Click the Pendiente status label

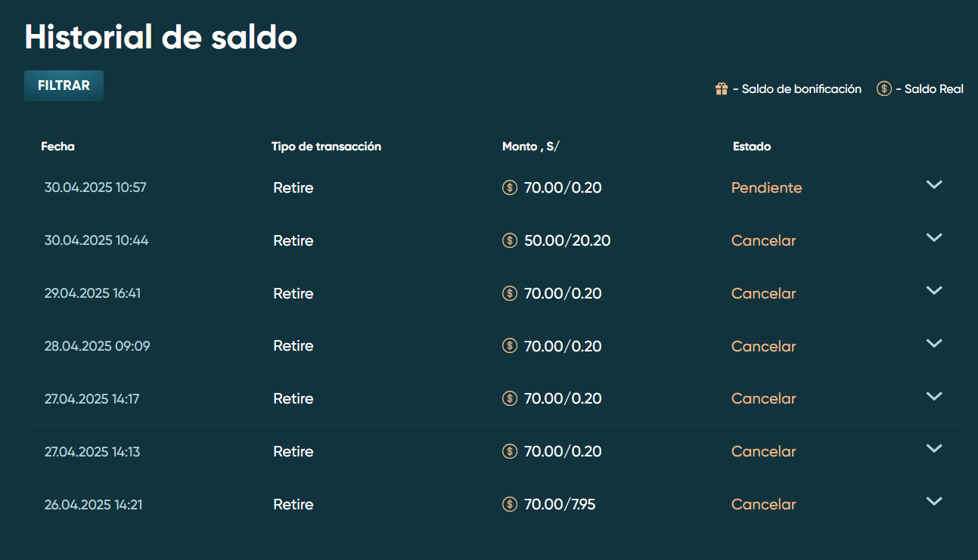point(766,187)
